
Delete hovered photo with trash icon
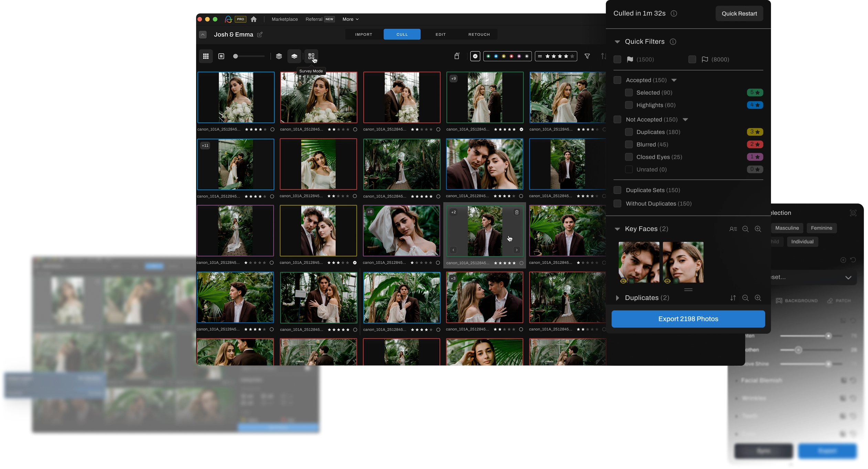click(x=517, y=212)
